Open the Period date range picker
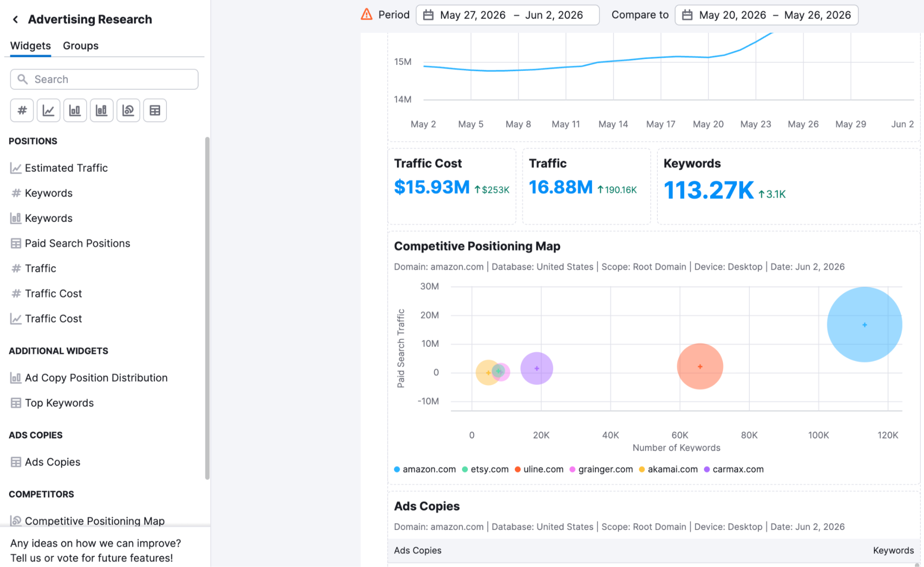 (508, 15)
